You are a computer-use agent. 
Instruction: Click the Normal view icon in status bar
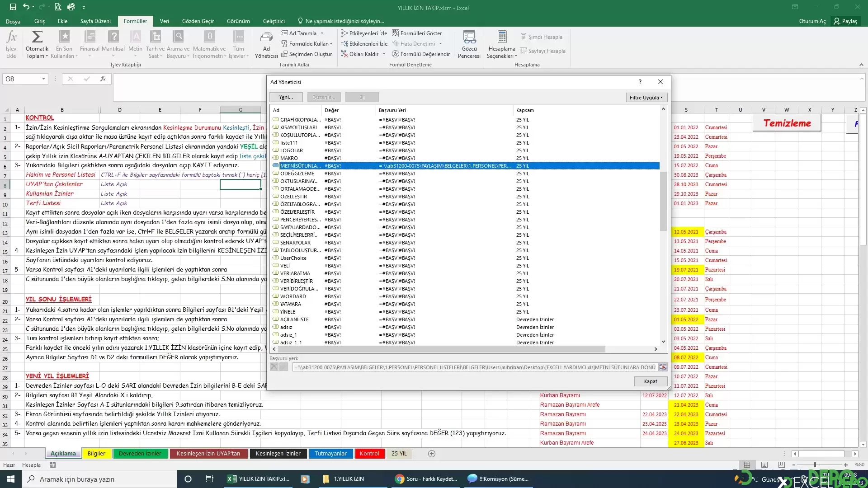[x=747, y=465]
